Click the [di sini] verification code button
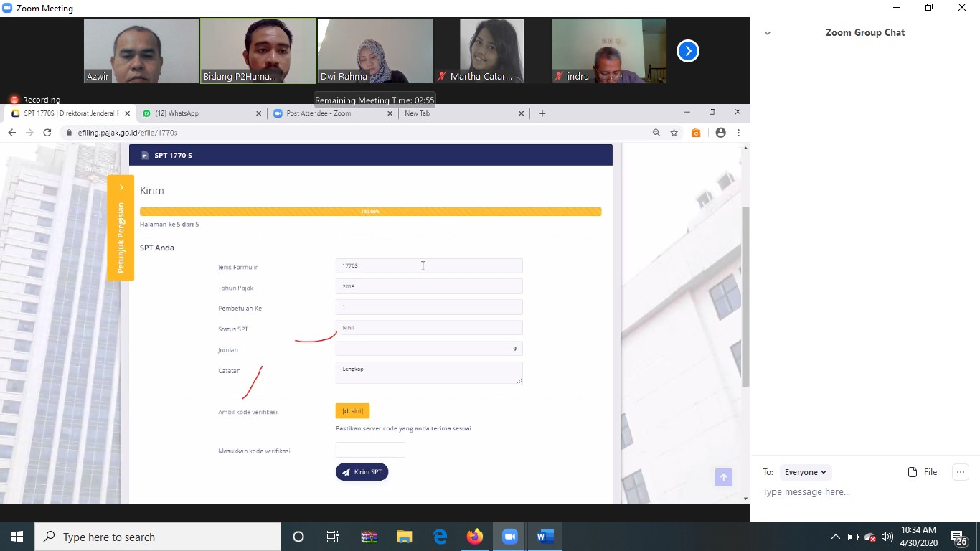The image size is (980, 551). (352, 411)
